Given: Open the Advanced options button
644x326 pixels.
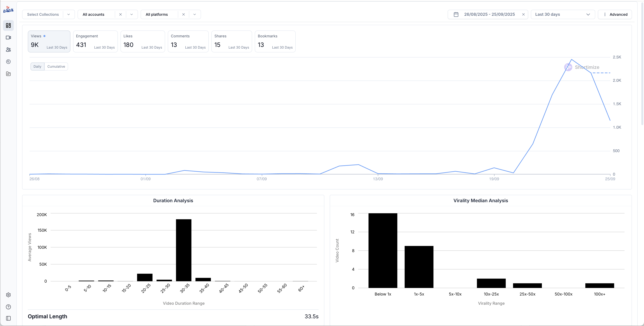Looking at the screenshot, I should (x=615, y=14).
